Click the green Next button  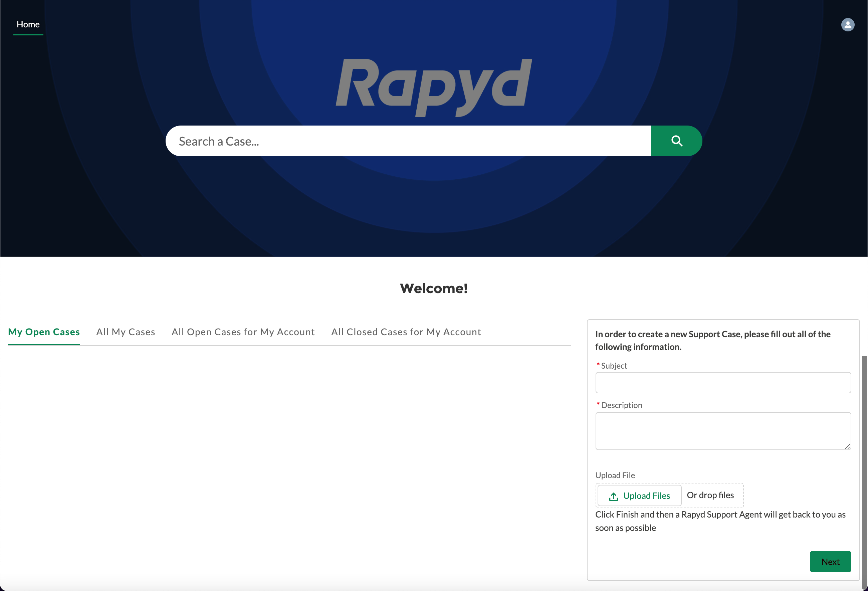click(830, 562)
